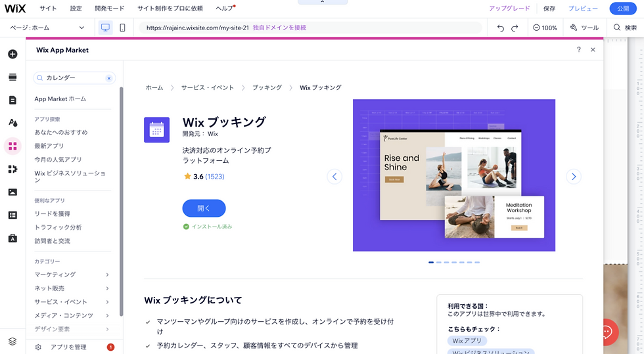Click the アプリを管理 gear icon
Image resolution: width=644 pixels, height=354 pixels.
(x=38, y=347)
